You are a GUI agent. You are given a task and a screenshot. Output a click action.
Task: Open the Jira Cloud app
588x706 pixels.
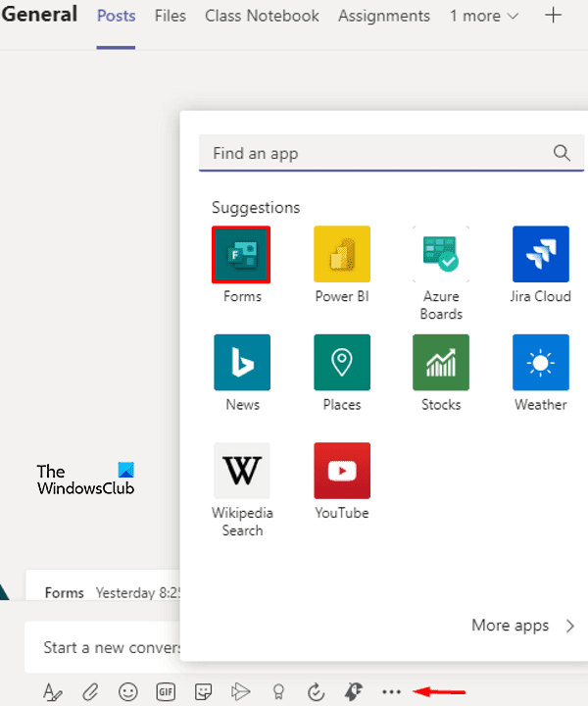pos(540,254)
